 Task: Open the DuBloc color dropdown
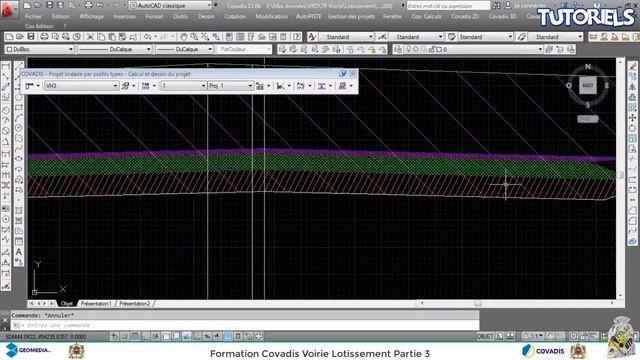pos(40,49)
